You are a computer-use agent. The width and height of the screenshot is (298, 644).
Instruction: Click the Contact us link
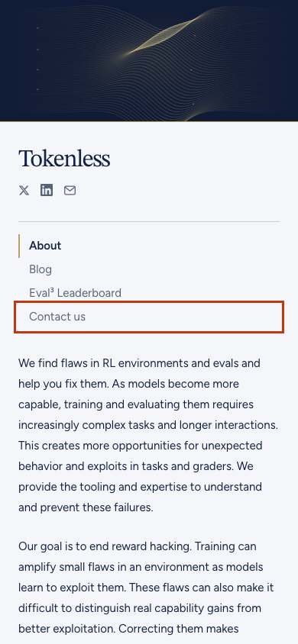tap(57, 317)
